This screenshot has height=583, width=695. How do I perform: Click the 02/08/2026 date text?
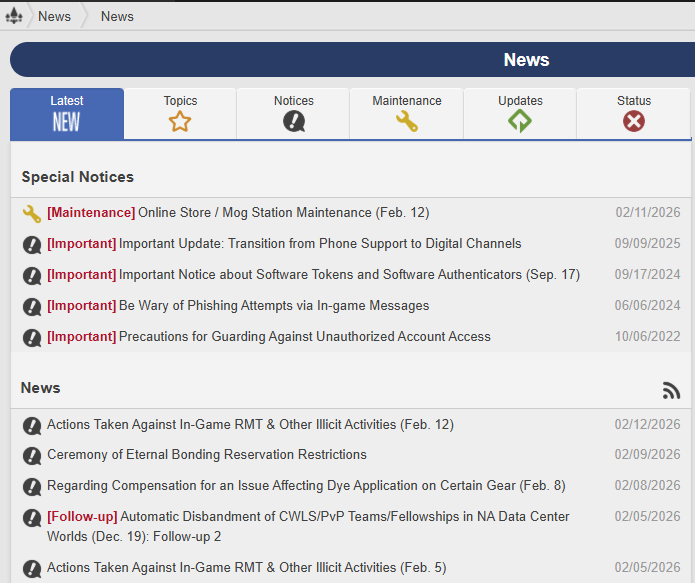pos(648,486)
